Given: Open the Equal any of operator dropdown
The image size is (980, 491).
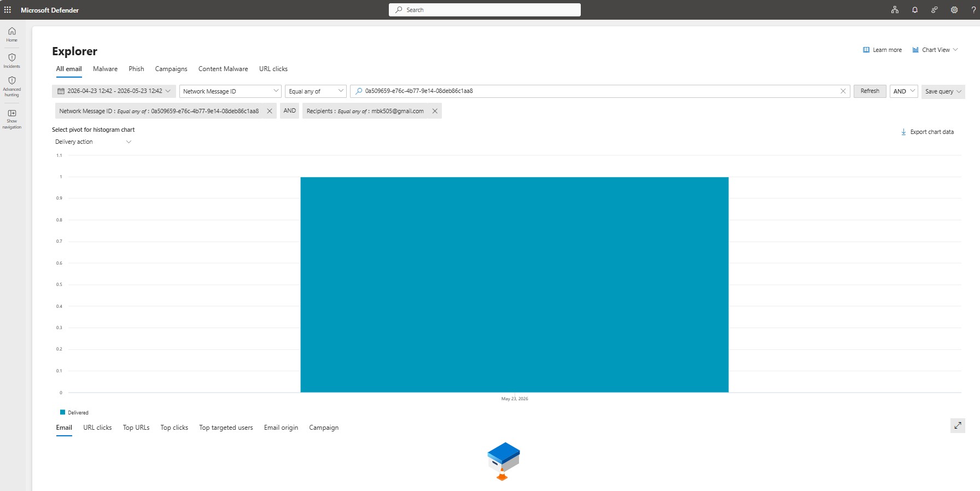Looking at the screenshot, I should 316,91.
